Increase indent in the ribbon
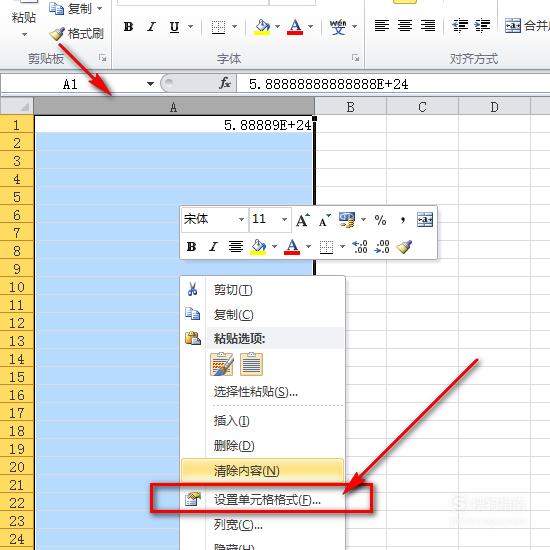This screenshot has height=550, width=550. [482, 25]
